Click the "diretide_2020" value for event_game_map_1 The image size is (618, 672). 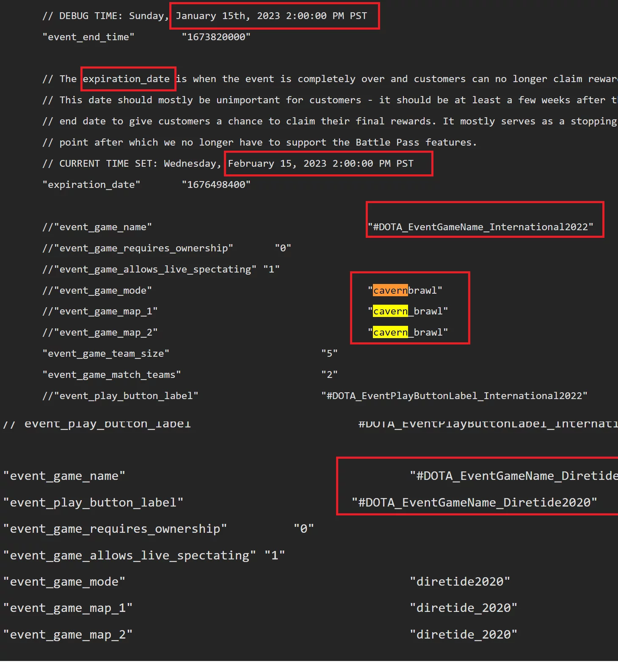point(463,608)
